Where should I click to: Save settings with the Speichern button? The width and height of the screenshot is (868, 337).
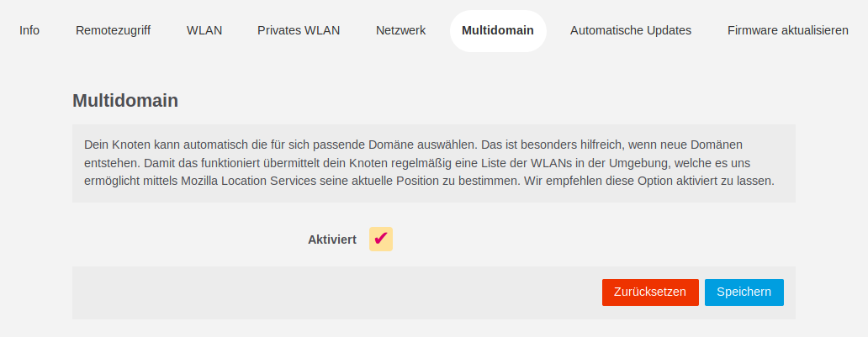click(744, 292)
